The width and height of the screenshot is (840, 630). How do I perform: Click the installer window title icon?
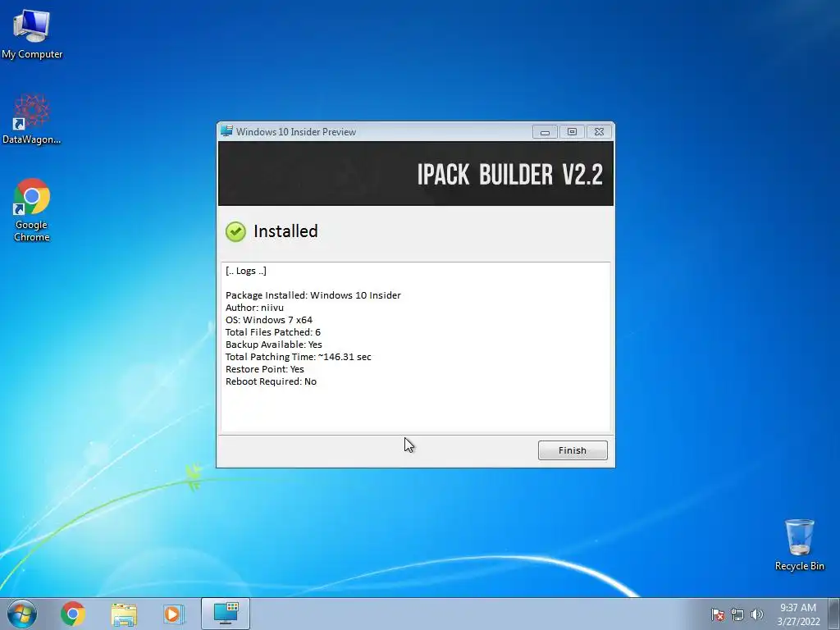point(226,131)
